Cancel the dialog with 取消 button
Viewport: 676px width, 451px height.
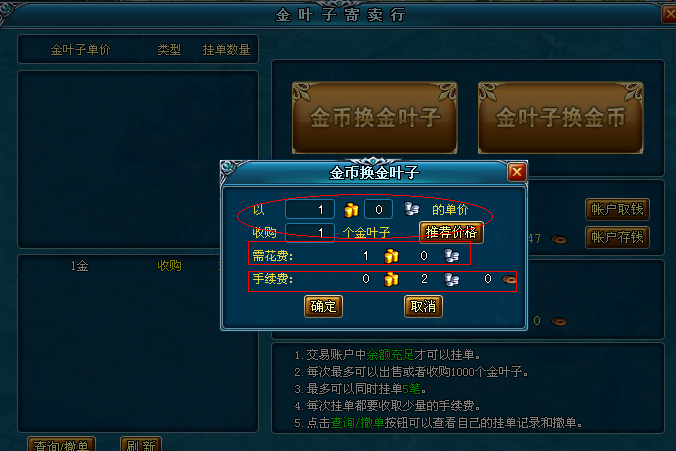click(x=423, y=307)
